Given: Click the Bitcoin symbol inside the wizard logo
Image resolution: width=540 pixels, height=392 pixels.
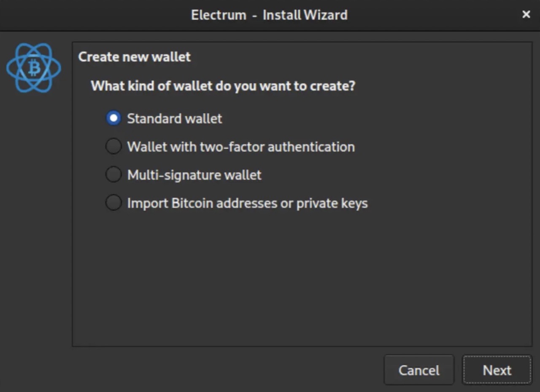Looking at the screenshot, I should pos(33,68).
